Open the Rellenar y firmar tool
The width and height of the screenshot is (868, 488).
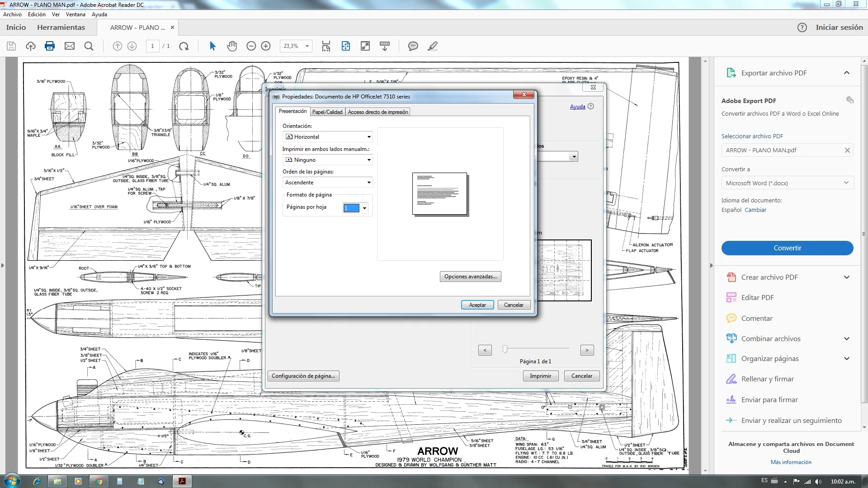point(767,379)
